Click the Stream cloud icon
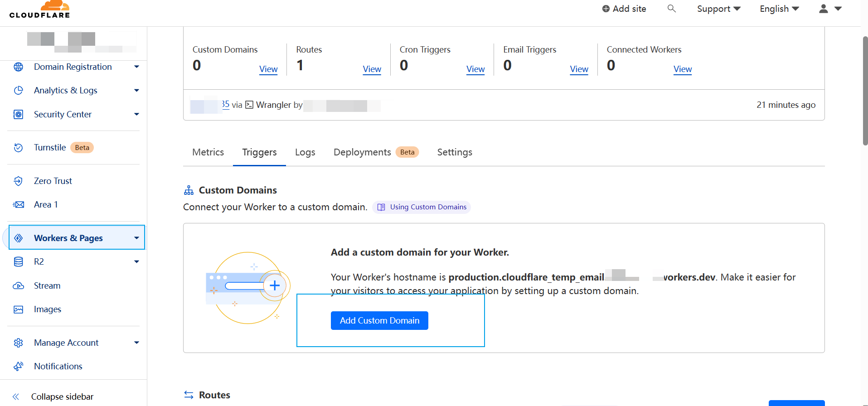The height and width of the screenshot is (406, 868). tap(18, 286)
